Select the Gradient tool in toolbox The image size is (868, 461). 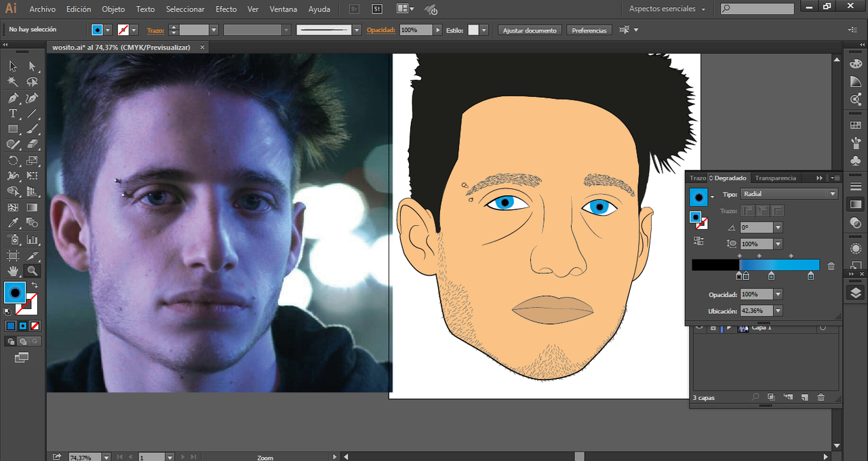pos(32,207)
